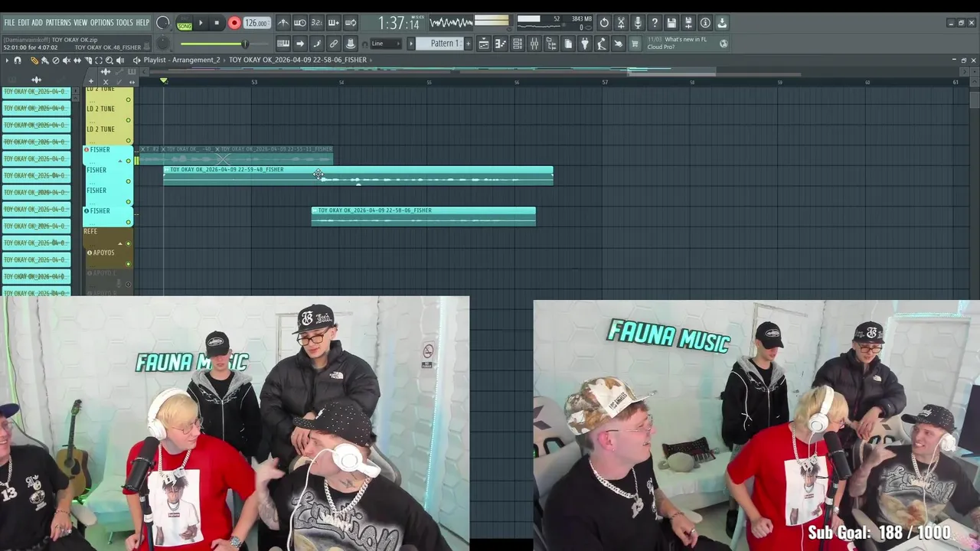The width and height of the screenshot is (980, 551).
Task: Open the project picker files icon
Action: pyautogui.click(x=568, y=44)
